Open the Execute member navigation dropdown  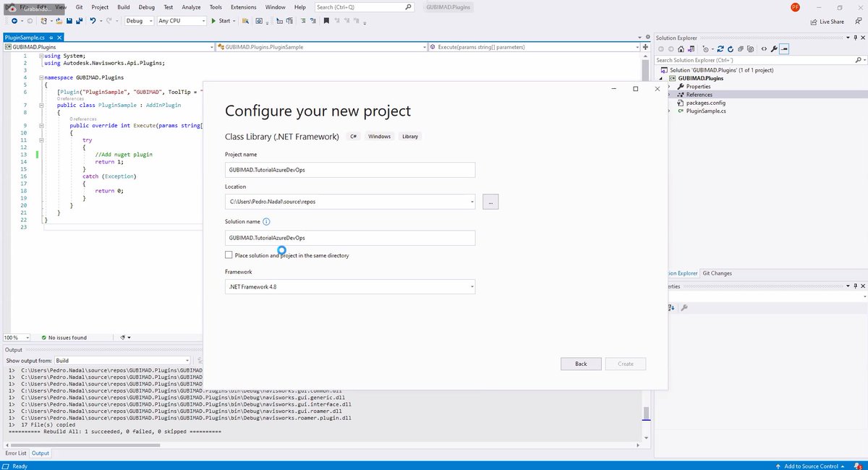(533, 47)
